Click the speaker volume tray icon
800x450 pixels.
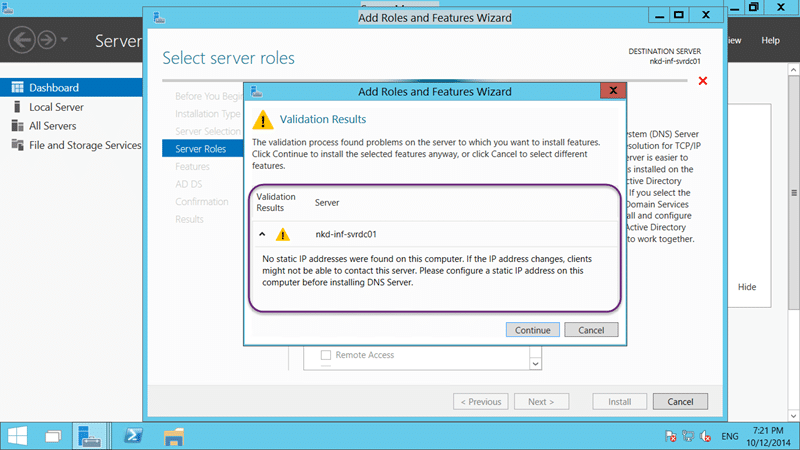[706, 436]
